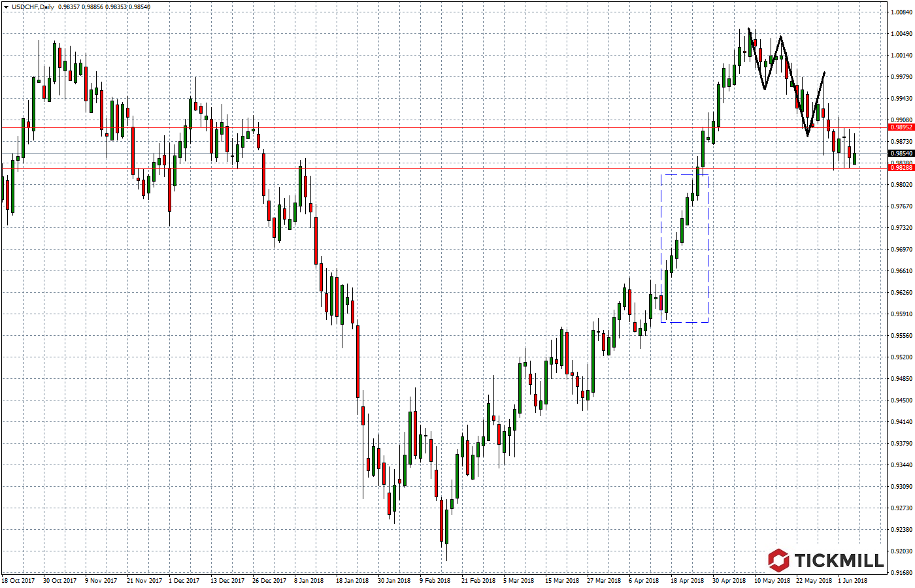Click the 0.99790 price axis label
The width and height of the screenshot is (915, 588).
click(901, 76)
